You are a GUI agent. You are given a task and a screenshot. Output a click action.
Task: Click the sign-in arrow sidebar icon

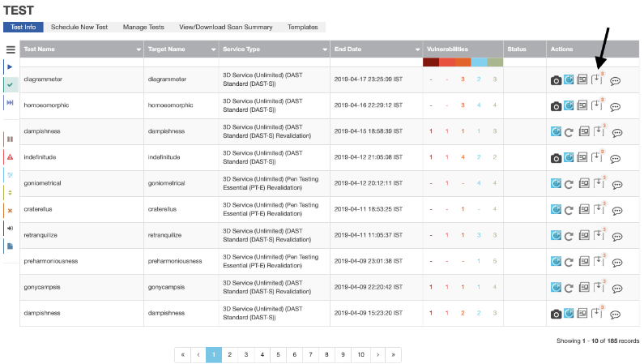[x=11, y=228]
